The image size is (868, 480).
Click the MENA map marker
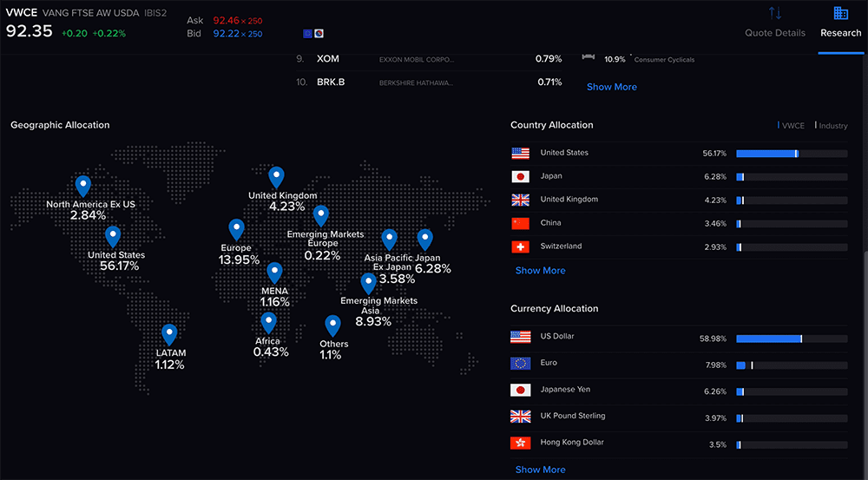pos(274,273)
